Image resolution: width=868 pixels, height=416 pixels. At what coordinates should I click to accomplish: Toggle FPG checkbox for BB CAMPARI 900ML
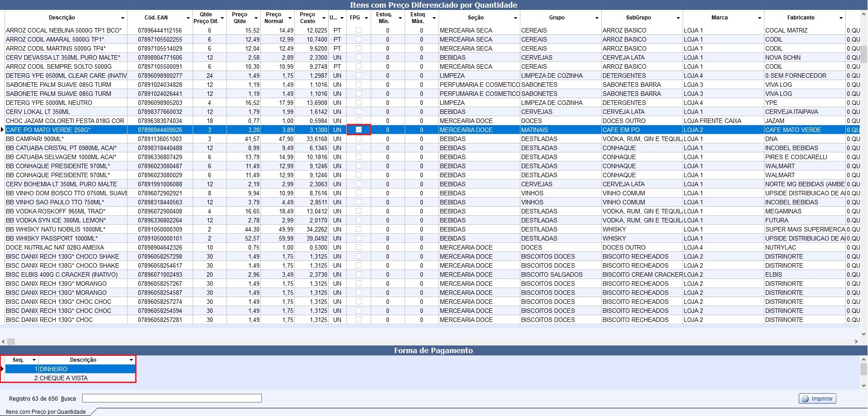359,139
